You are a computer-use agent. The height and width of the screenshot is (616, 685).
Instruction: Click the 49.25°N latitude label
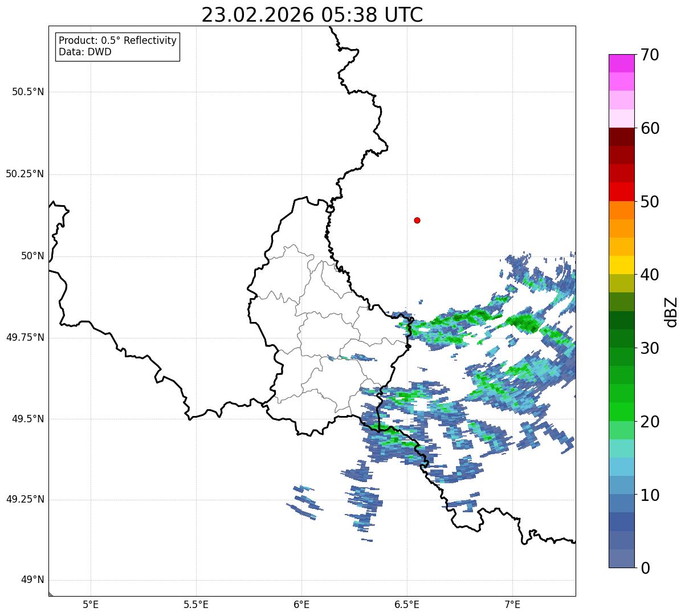[x=25, y=499]
